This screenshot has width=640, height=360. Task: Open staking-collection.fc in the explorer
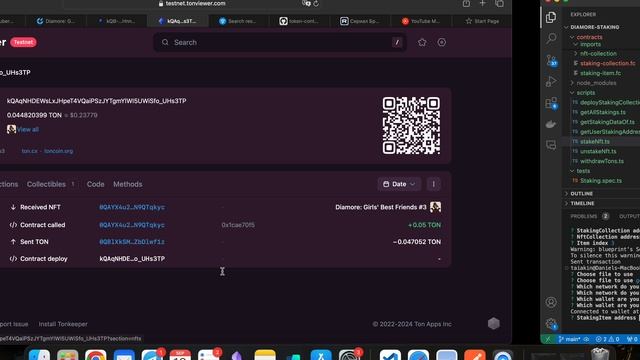point(607,63)
